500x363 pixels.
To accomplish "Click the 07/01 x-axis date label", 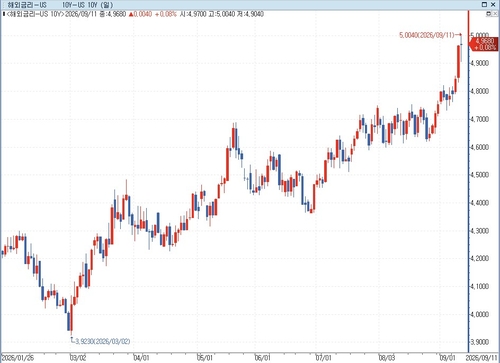I will pyautogui.click(x=324, y=358).
